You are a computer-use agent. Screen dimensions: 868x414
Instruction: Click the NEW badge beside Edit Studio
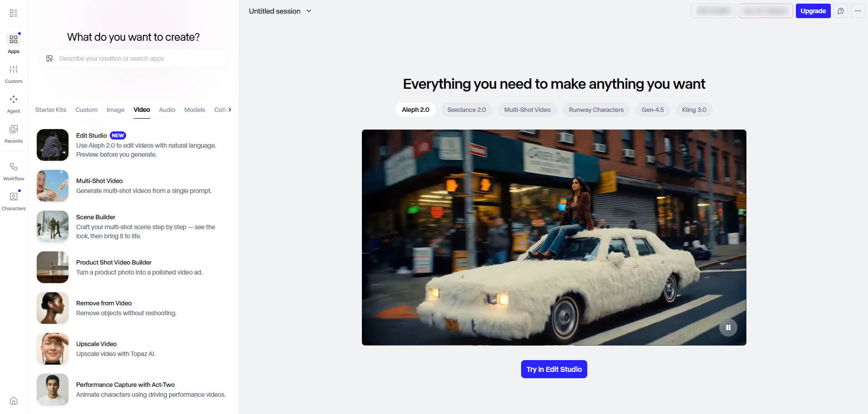pos(118,135)
